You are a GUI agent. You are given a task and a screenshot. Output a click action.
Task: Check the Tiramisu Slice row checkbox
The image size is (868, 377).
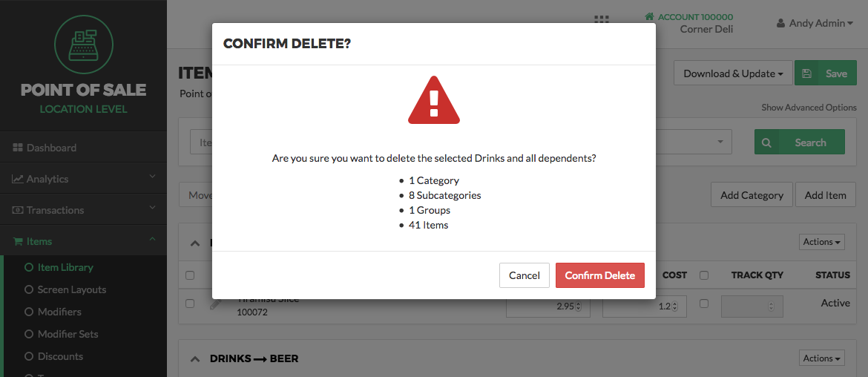coord(190,304)
